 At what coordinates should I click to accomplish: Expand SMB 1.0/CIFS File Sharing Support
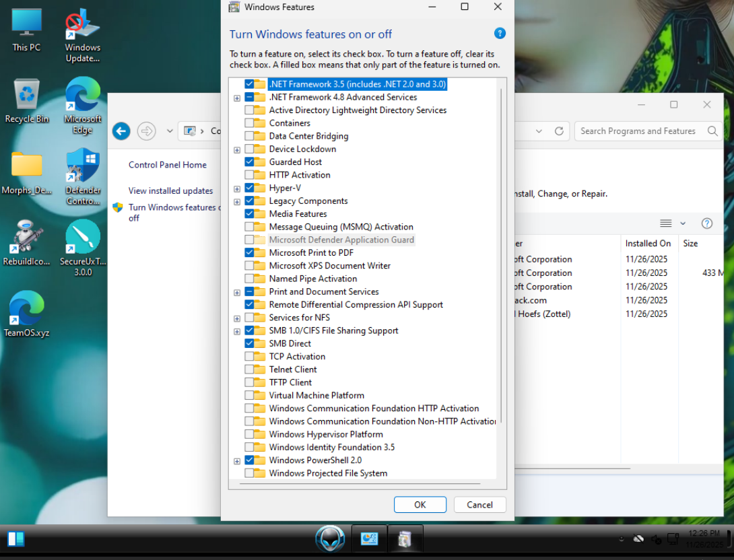(237, 331)
